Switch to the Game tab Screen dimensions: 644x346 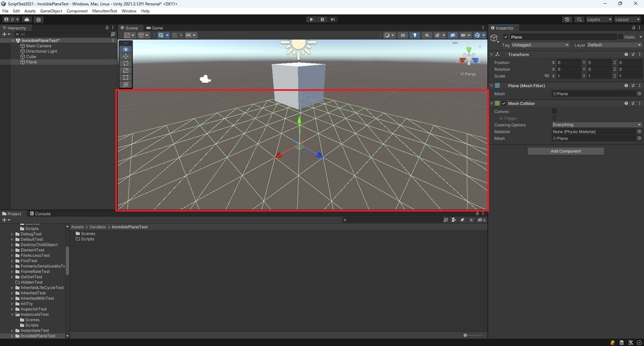click(x=155, y=28)
